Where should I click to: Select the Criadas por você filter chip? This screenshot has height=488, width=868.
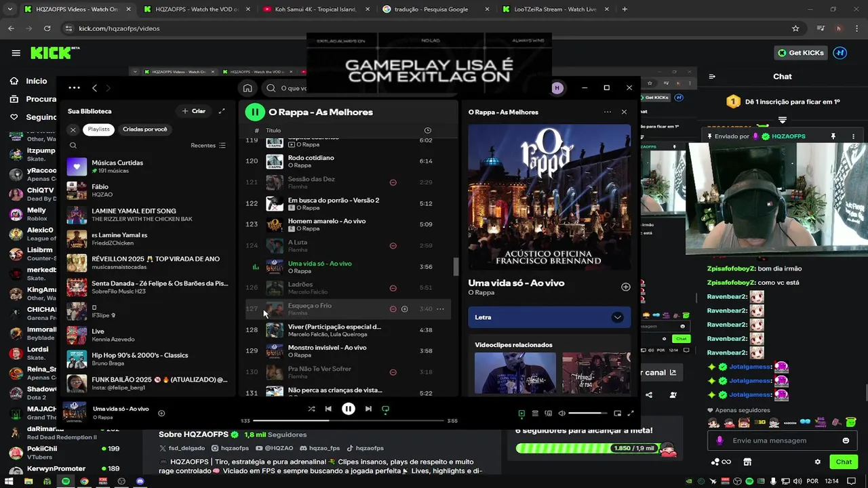point(145,129)
